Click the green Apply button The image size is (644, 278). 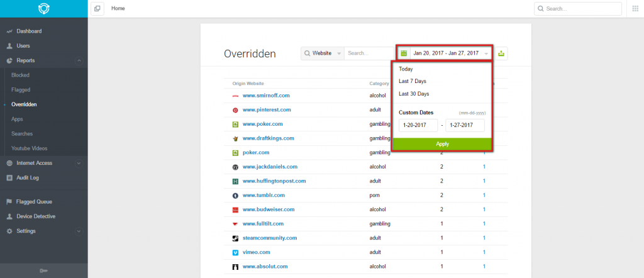[x=442, y=144]
